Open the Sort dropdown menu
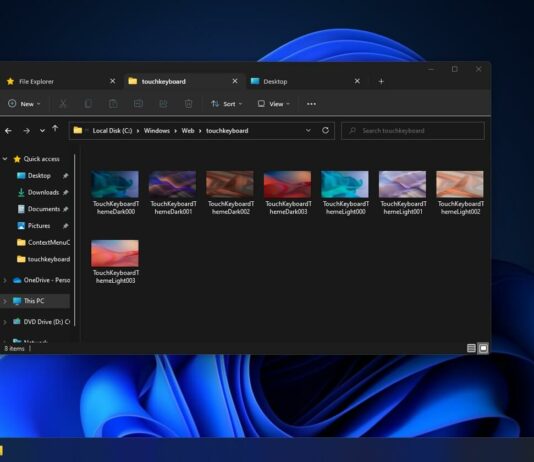The width and height of the screenshot is (534, 462). point(226,104)
